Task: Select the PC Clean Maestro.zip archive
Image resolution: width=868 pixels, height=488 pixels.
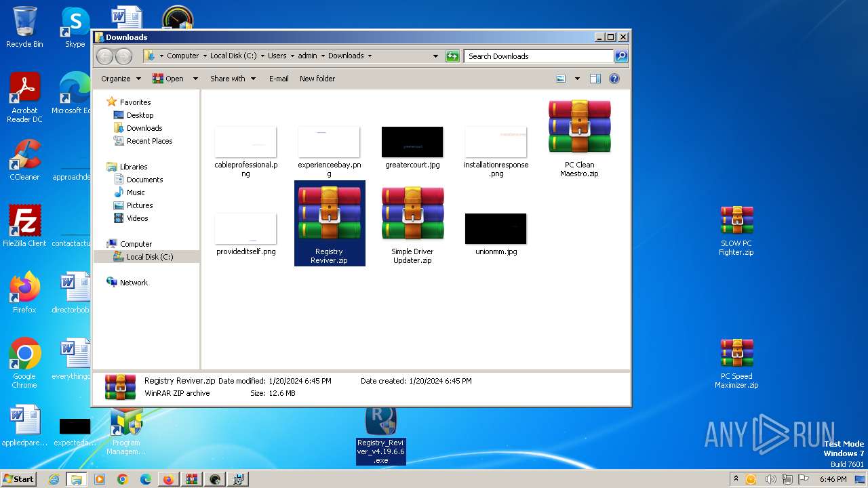Action: pyautogui.click(x=579, y=138)
